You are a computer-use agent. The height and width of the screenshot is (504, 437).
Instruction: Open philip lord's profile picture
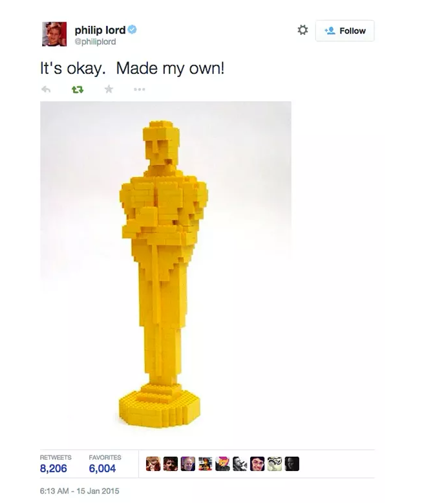coord(54,34)
